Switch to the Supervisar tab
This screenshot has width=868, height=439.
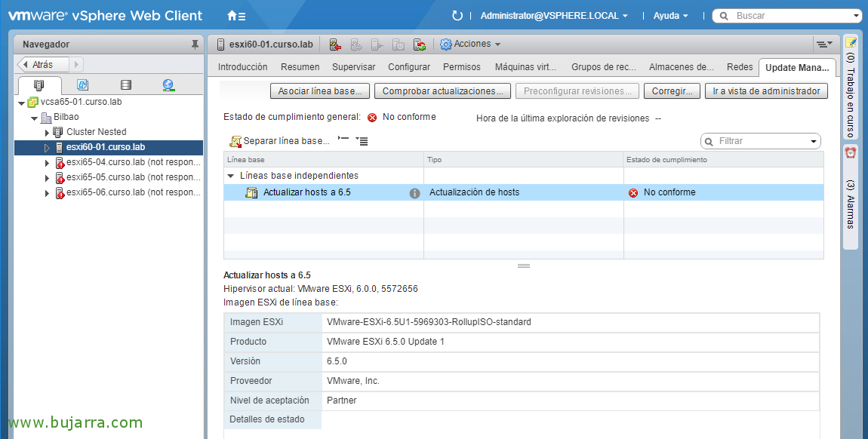point(354,67)
